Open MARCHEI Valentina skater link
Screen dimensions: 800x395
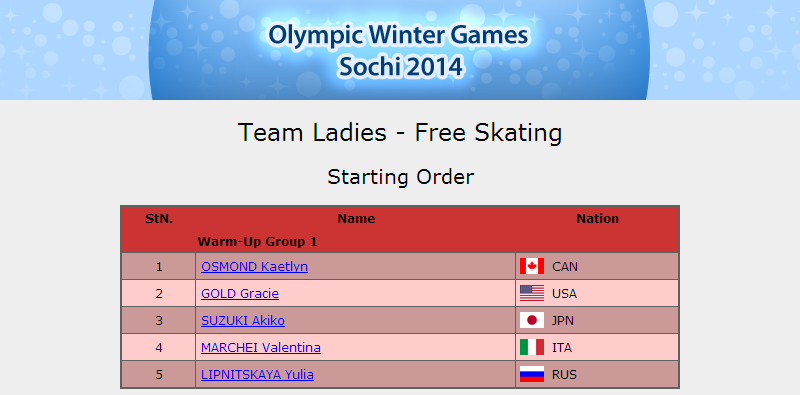[x=261, y=348]
